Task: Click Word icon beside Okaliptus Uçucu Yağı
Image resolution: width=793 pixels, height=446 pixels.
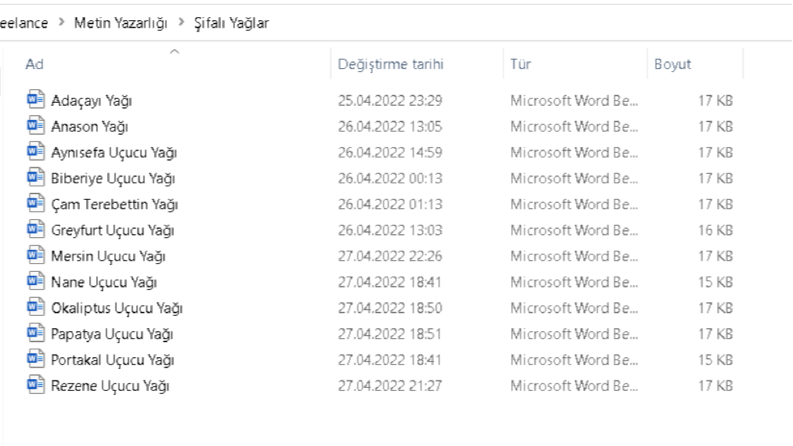Action: [x=35, y=307]
